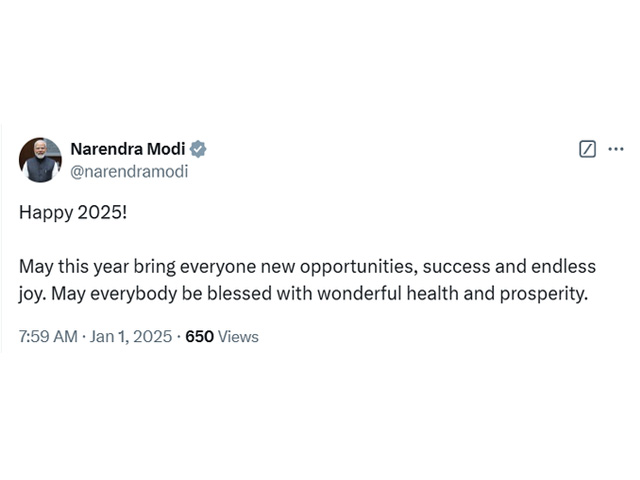Click the Views label

(238, 337)
